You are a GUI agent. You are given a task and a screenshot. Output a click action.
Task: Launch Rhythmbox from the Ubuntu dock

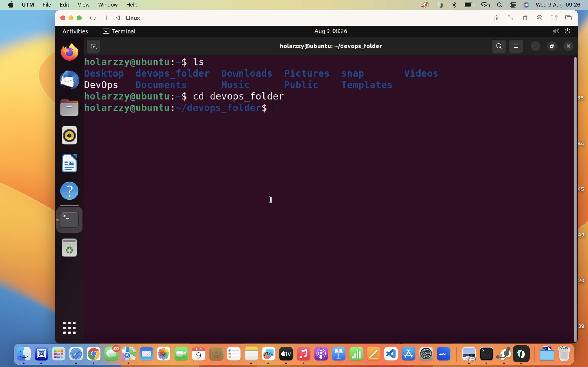(x=69, y=135)
